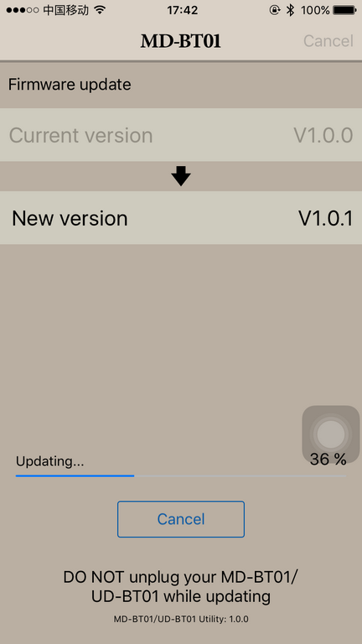Tap the downward black arrow icon

(x=181, y=176)
